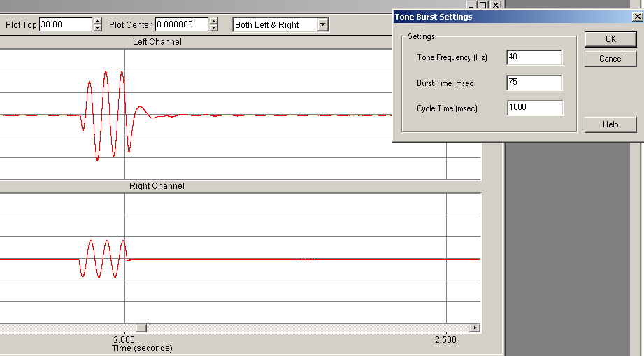Decrease Plot Top with down arrow

click(x=97, y=28)
